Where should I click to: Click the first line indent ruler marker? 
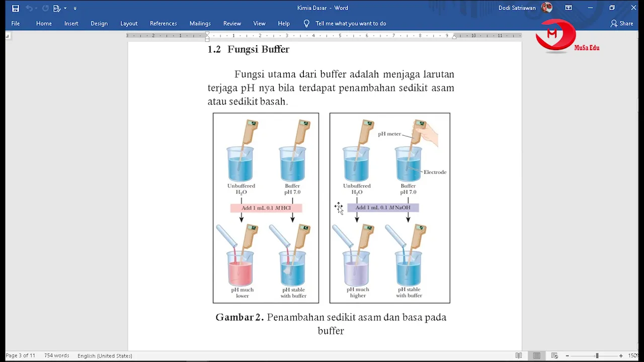(207, 34)
